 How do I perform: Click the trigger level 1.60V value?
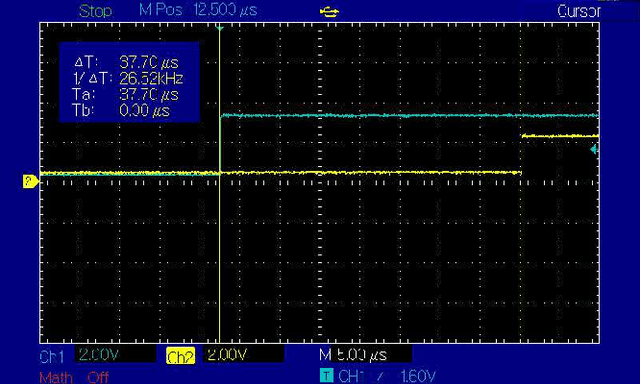(417, 376)
